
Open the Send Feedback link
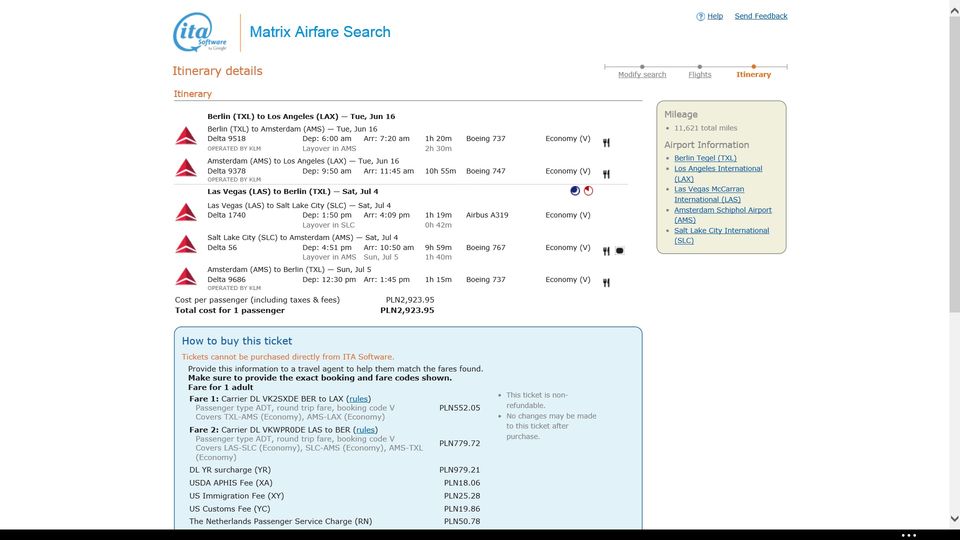tap(761, 17)
